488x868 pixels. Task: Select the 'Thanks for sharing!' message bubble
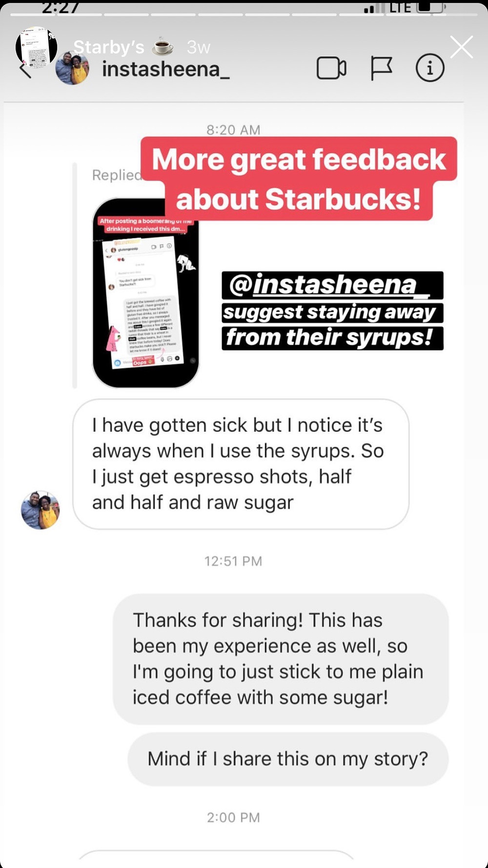(x=281, y=659)
